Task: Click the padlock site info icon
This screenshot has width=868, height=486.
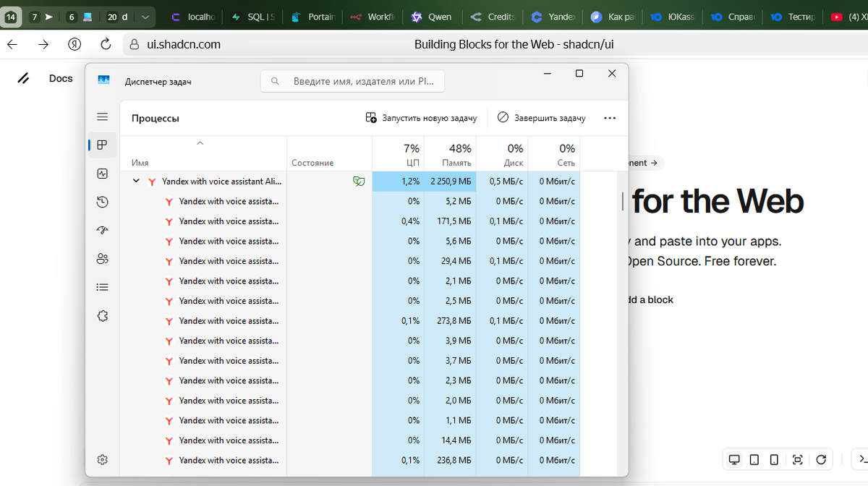Action: pyautogui.click(x=133, y=44)
